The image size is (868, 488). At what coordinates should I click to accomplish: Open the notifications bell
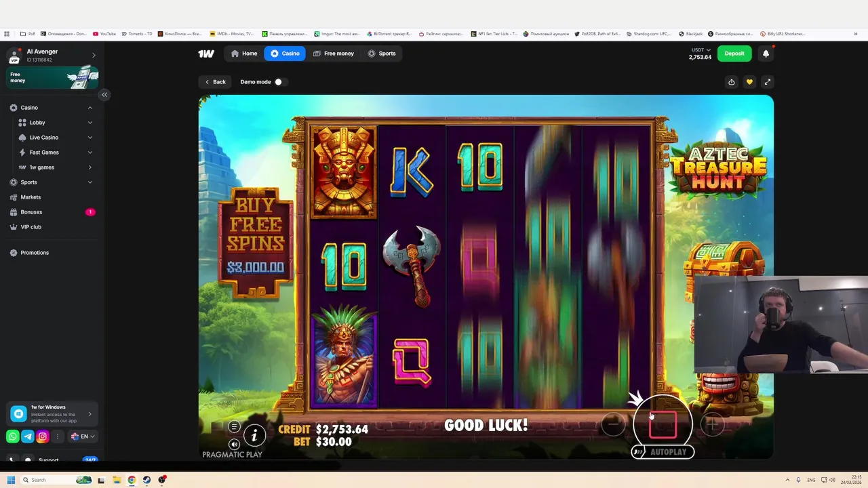pos(766,54)
